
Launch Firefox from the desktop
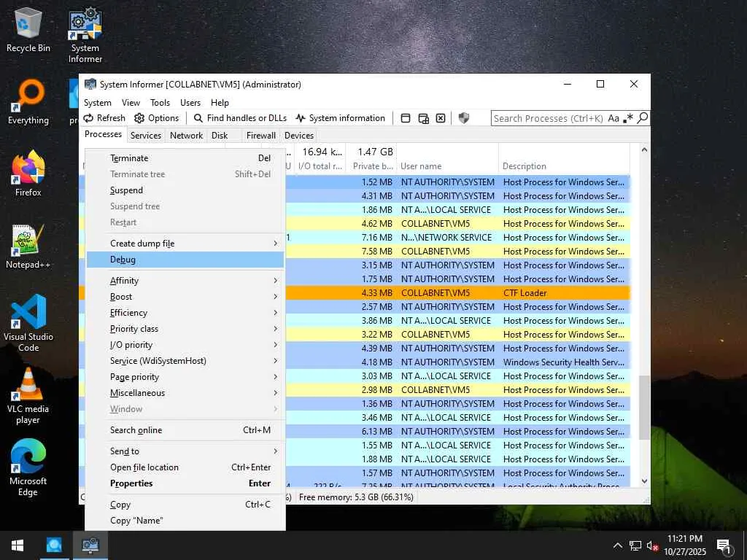28,174
